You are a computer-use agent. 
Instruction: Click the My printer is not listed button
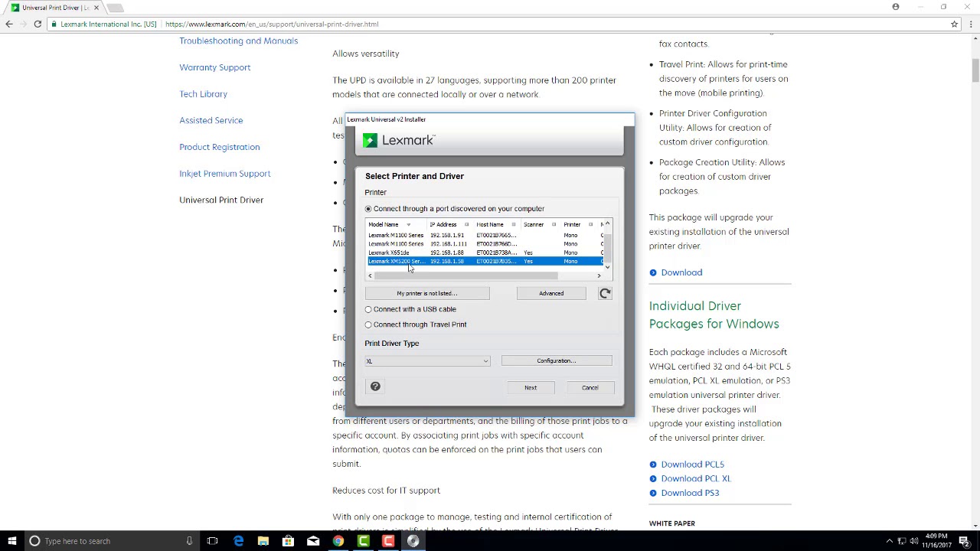(x=427, y=293)
